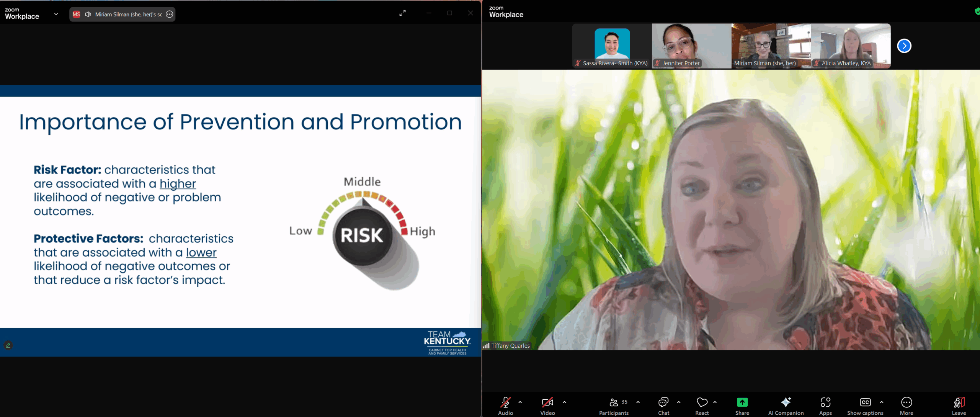Expand caption options arrow beside Show captions
980x417 pixels.
pos(882,402)
